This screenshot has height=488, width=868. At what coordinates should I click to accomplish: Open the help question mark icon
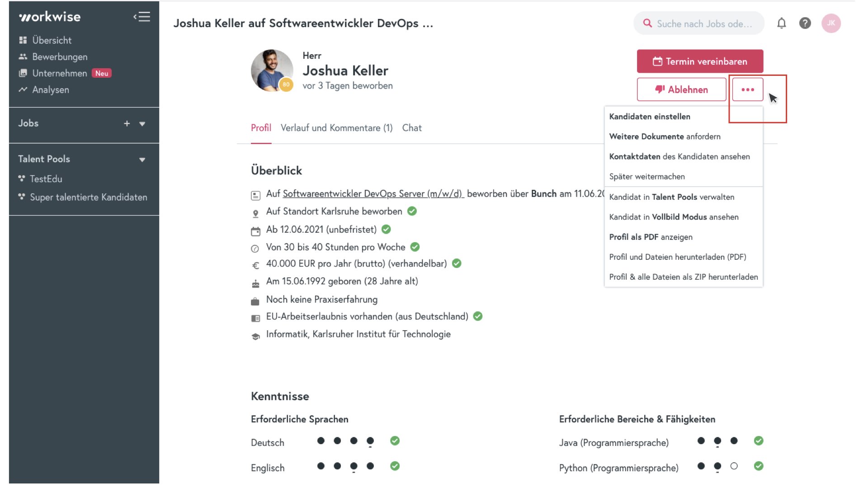point(805,23)
